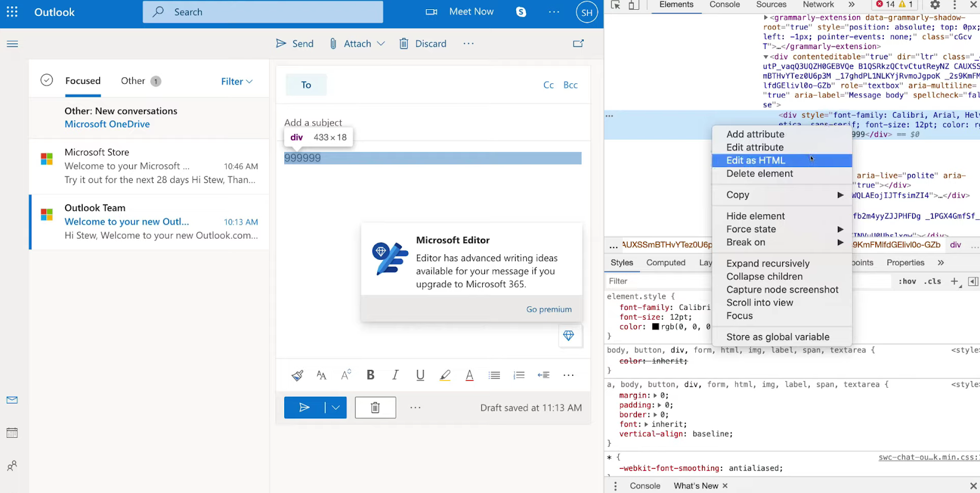
Task: Open the Outlook app launcher grid
Action: (12, 12)
